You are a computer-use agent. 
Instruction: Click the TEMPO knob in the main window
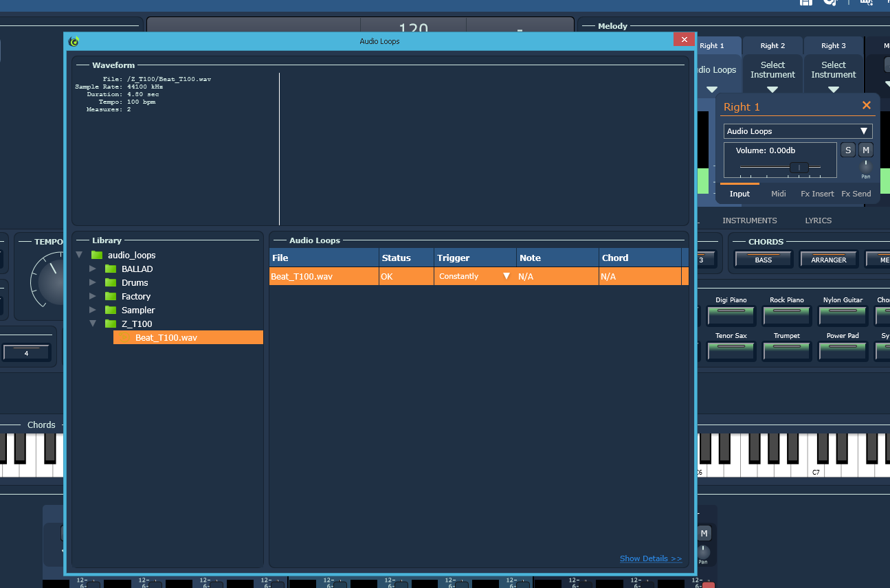[x=55, y=282]
